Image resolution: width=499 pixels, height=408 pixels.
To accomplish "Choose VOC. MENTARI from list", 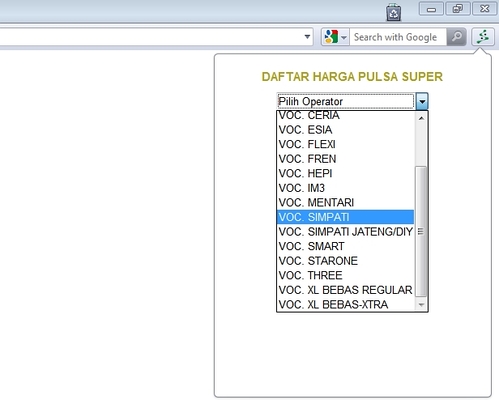I will pos(345,203).
